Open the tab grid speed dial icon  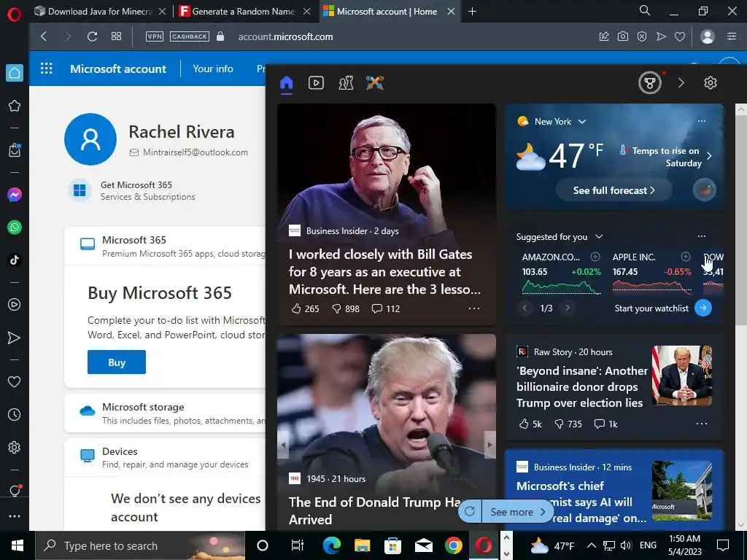pos(116,36)
